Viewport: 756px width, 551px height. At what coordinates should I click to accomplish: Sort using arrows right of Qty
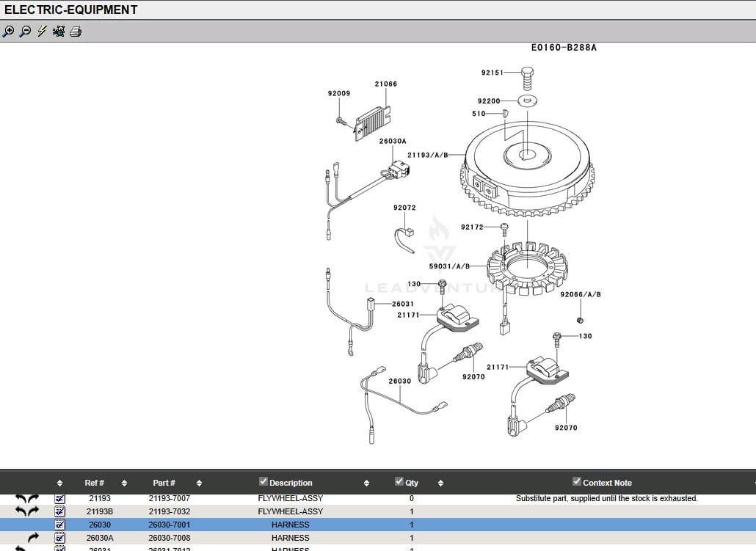[x=440, y=483]
